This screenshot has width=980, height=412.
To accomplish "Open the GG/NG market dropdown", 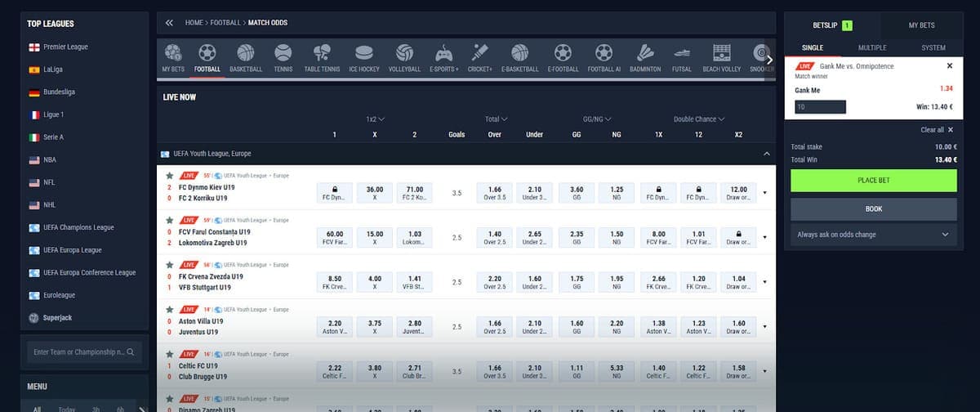I will (x=597, y=119).
